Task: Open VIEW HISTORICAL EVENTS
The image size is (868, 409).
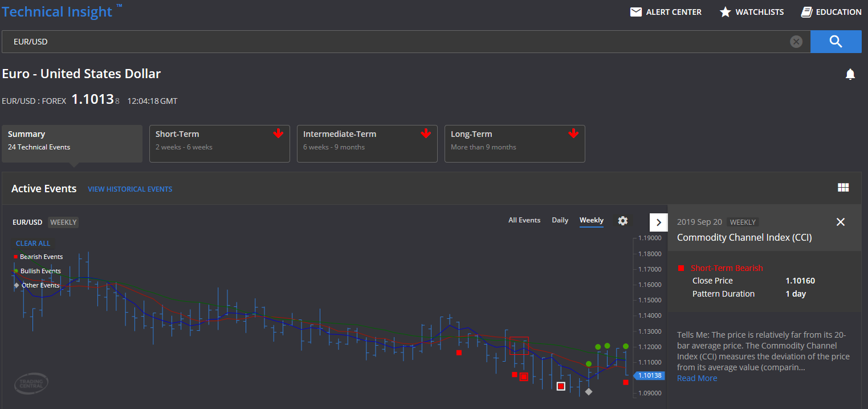Action: point(130,189)
